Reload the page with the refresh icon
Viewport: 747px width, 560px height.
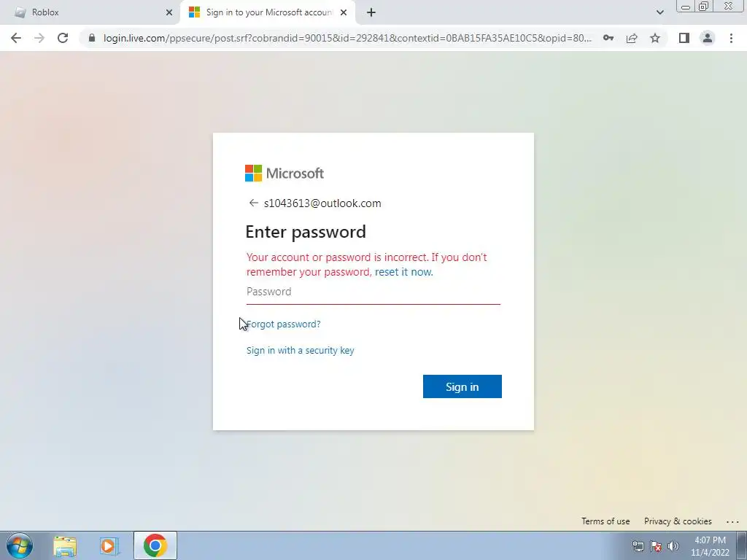click(x=63, y=38)
